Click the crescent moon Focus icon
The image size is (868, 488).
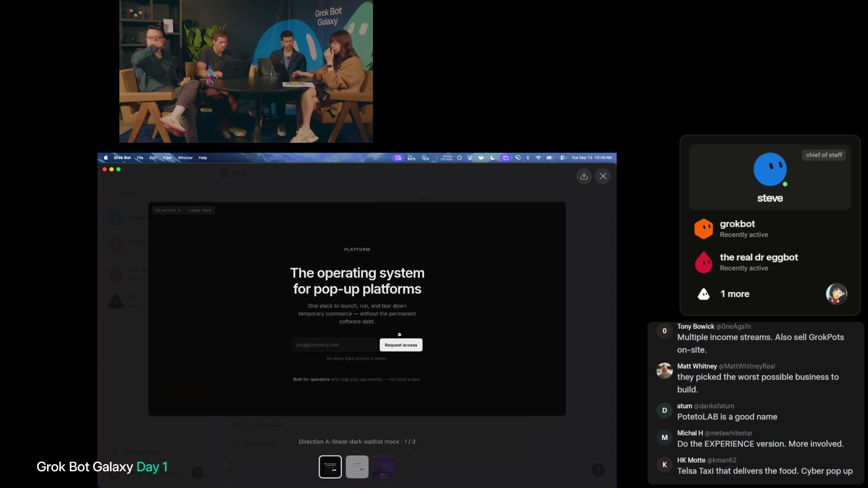pyautogui.click(x=492, y=158)
